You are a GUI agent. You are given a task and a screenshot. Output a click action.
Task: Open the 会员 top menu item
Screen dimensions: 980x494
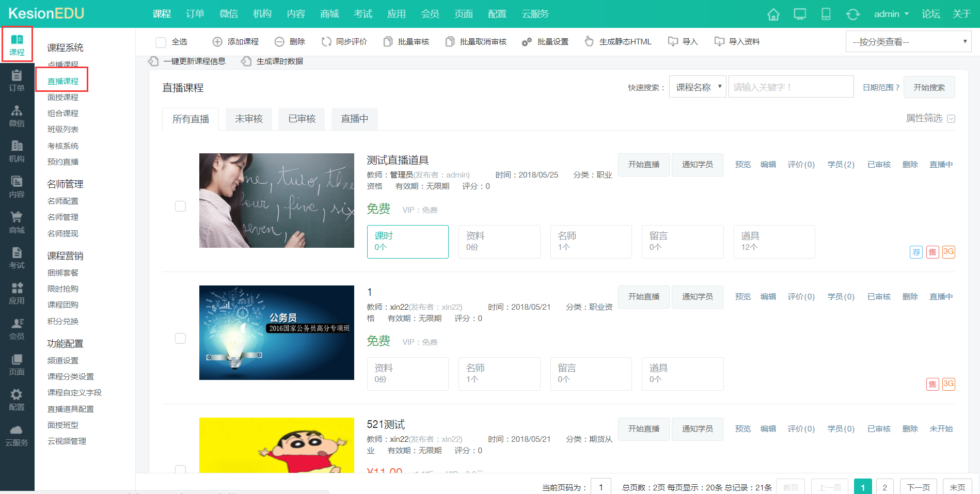pos(430,14)
